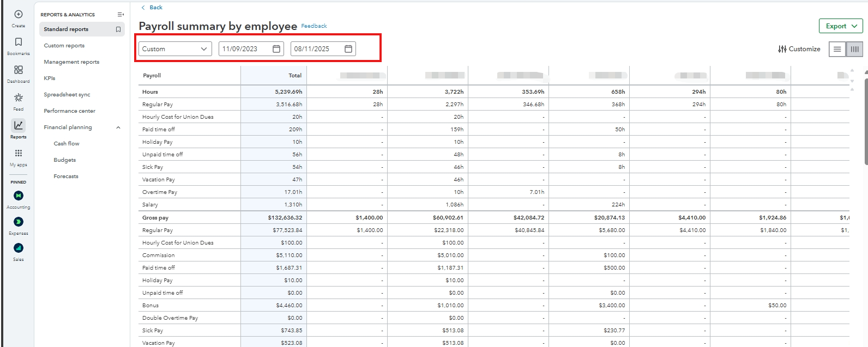This screenshot has height=347, width=868.
Task: Open the Create plus icon
Action: tap(19, 14)
